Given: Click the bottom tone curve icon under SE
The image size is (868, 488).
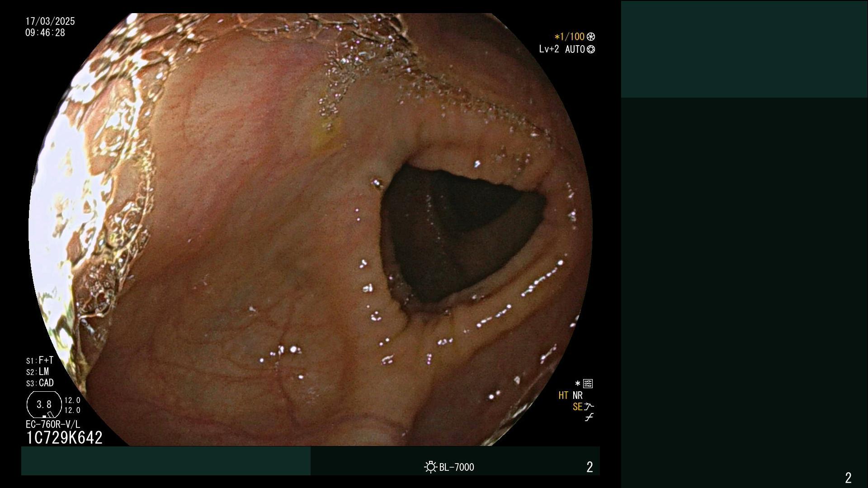Looking at the screenshot, I should [x=589, y=418].
